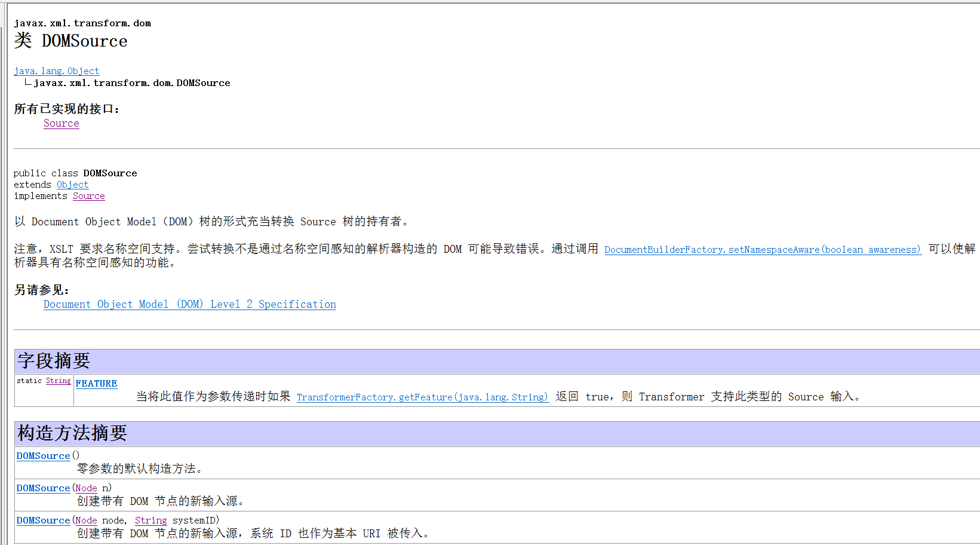The image size is (980, 545).
Task: Open DocumentBuilderFactory.setNamespaceAware link
Action: click(x=763, y=249)
